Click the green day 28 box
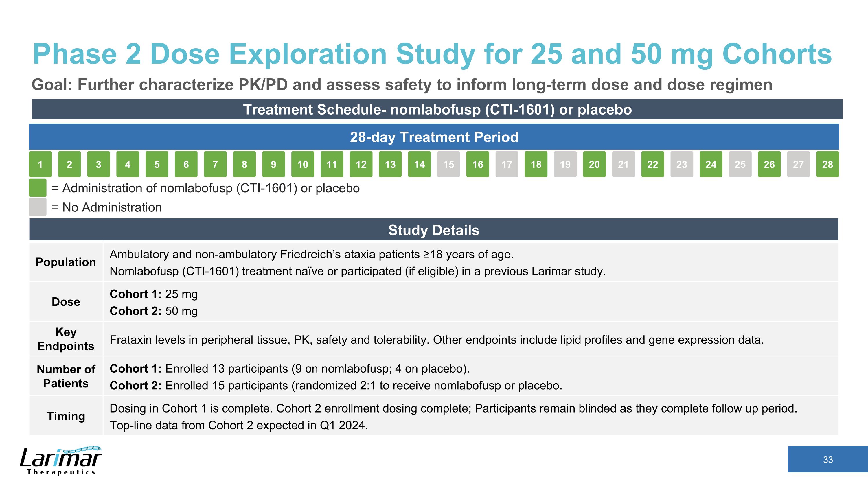868x488 pixels. [827, 164]
